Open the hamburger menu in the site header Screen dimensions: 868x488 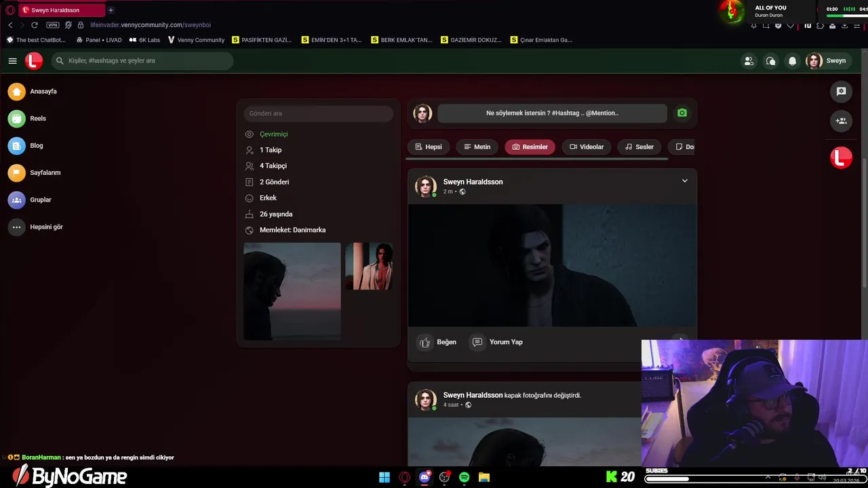pos(12,61)
